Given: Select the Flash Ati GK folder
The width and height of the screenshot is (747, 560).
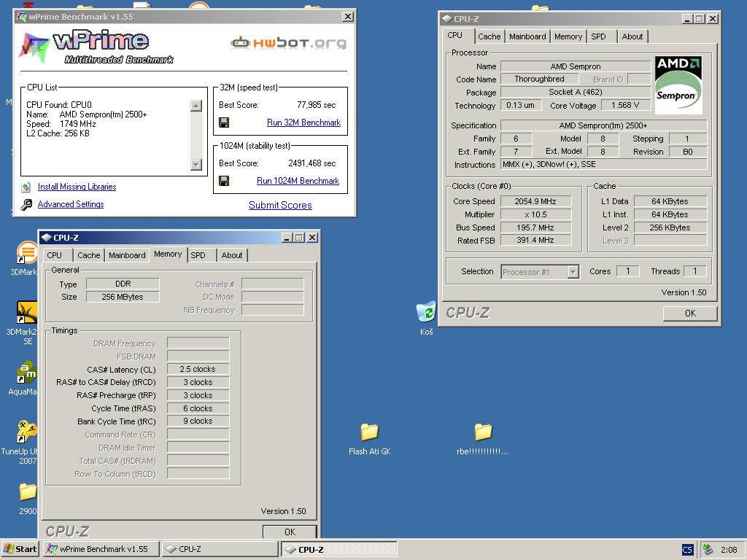Looking at the screenshot, I should (x=369, y=432).
